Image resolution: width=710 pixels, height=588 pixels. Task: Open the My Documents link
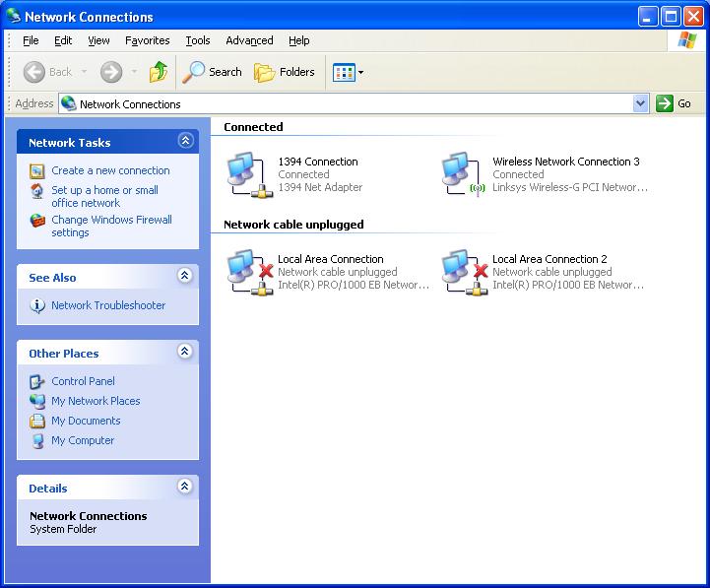(86, 421)
